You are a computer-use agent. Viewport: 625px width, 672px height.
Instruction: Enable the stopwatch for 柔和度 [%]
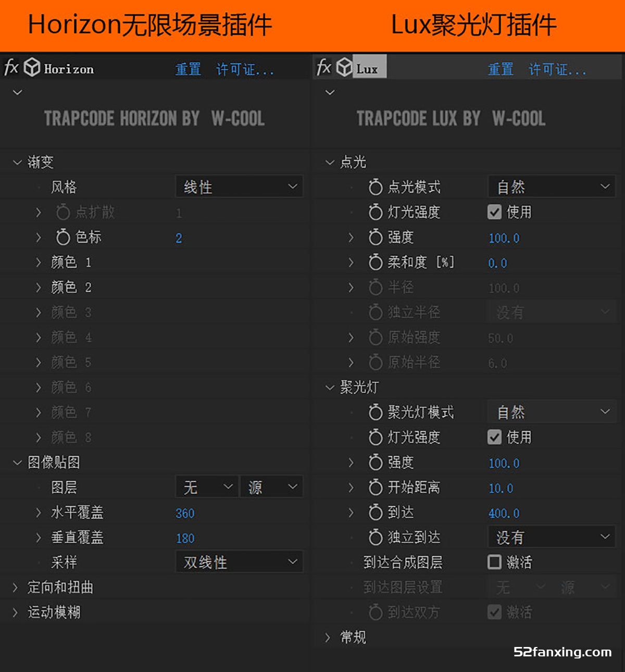(x=376, y=262)
